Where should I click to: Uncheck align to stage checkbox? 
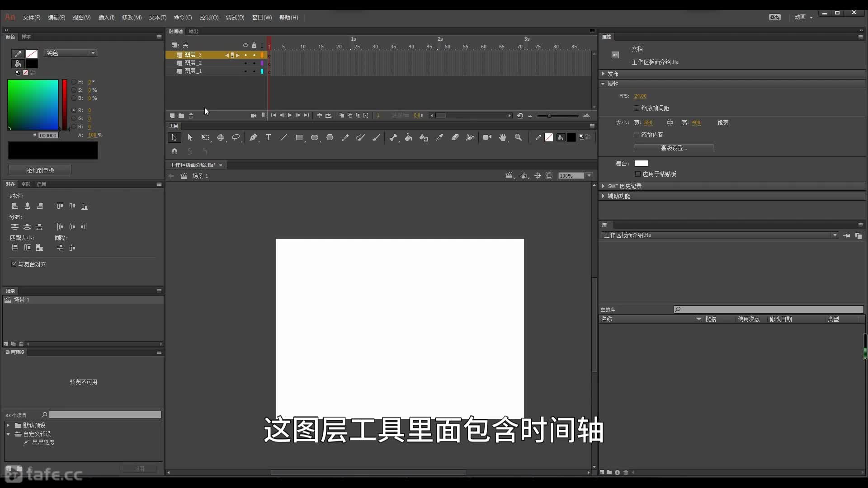(x=14, y=264)
